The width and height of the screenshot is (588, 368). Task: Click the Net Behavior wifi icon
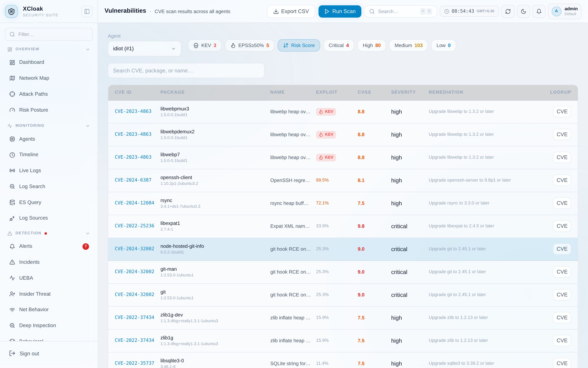click(12, 310)
